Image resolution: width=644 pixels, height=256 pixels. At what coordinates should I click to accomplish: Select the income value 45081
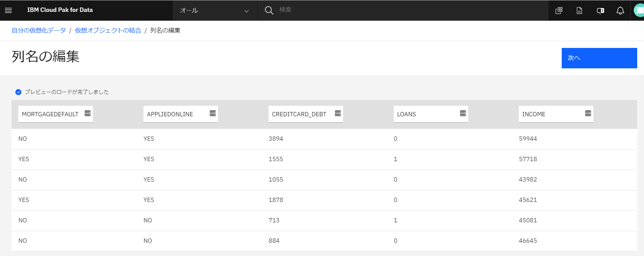(x=528, y=220)
